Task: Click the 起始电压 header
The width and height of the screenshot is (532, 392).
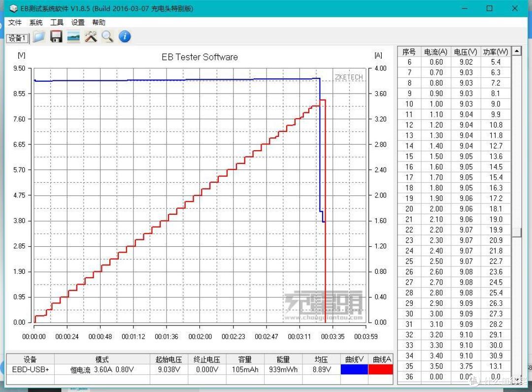Action: click(x=169, y=359)
